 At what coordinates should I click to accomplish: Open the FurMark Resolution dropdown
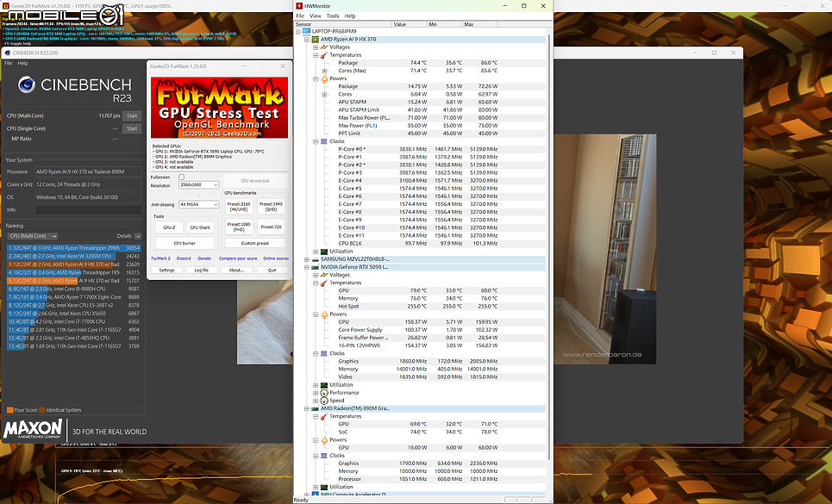(198, 185)
